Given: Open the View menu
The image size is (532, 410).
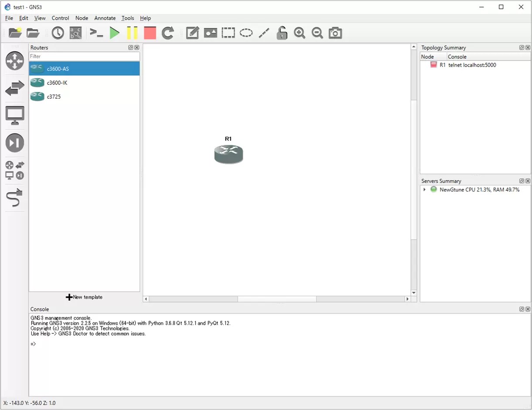Looking at the screenshot, I should point(40,18).
